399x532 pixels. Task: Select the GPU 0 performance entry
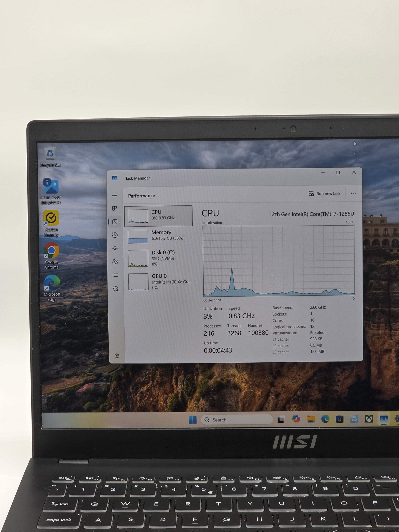point(160,281)
